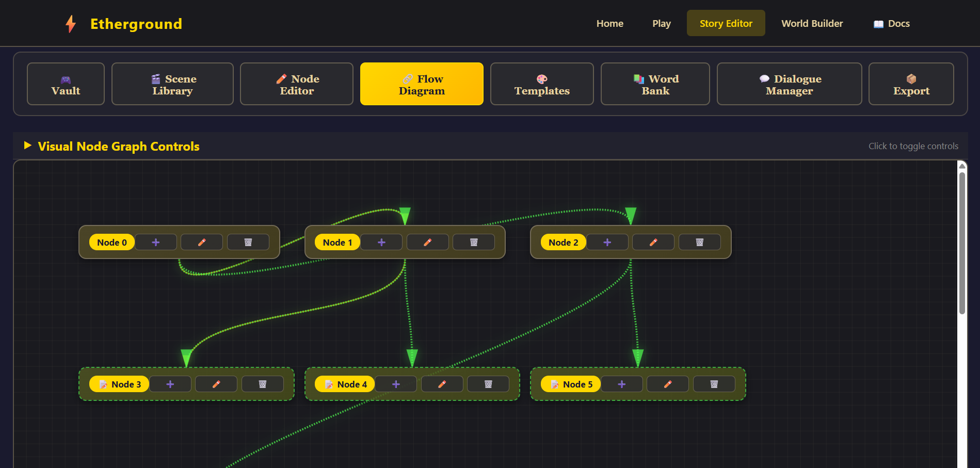The image size is (980, 468).
Task: Click the pencil edit icon on Node 1
Action: tap(427, 243)
